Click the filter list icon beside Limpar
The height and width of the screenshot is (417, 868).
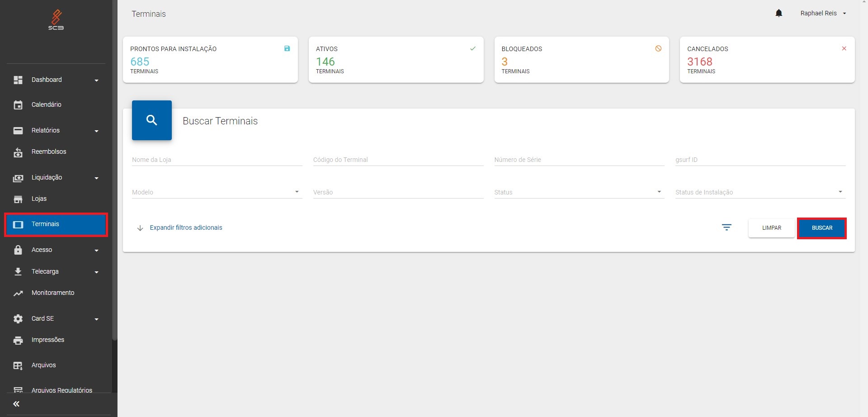pos(726,227)
